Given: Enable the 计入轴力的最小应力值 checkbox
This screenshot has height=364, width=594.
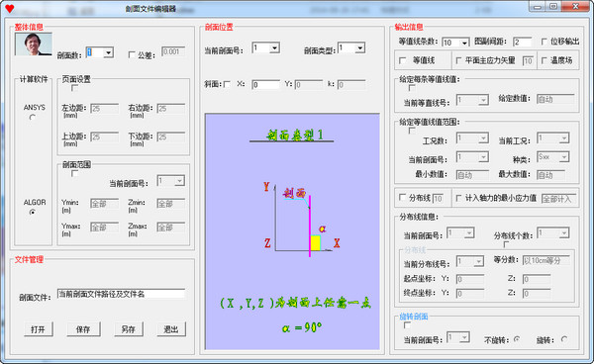Looking at the screenshot, I should pyautogui.click(x=458, y=198).
